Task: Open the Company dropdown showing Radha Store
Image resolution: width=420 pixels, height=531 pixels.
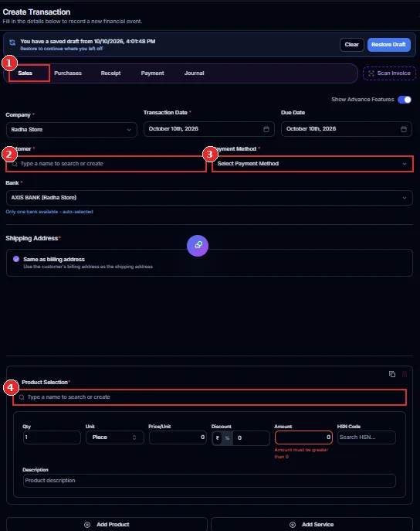Action: click(x=72, y=130)
